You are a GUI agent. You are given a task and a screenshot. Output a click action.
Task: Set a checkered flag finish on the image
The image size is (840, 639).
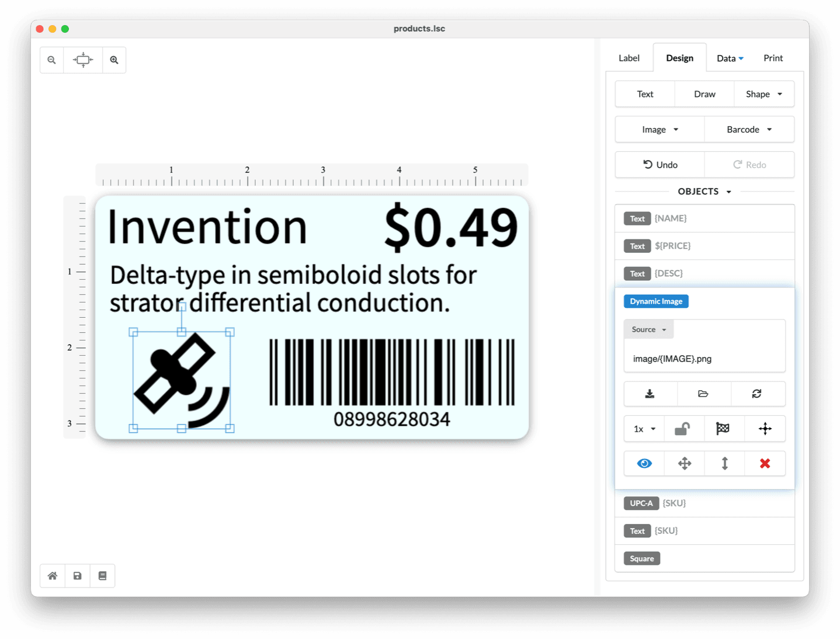(x=724, y=429)
